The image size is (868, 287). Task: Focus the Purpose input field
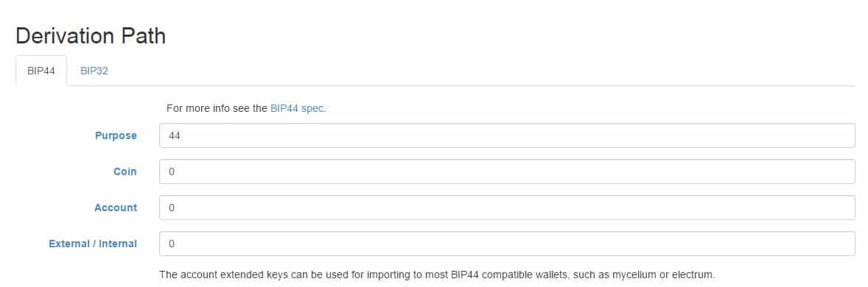click(507, 135)
